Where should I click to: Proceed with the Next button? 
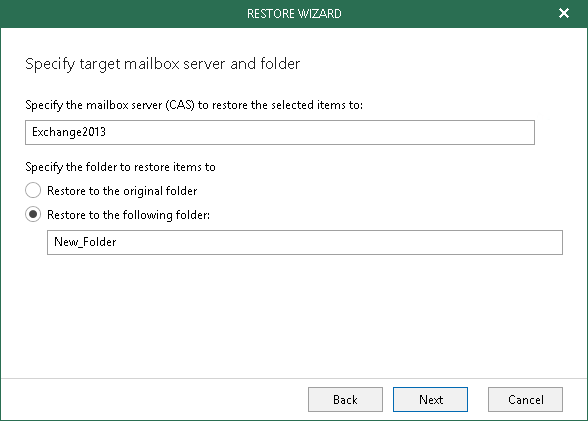coord(430,400)
